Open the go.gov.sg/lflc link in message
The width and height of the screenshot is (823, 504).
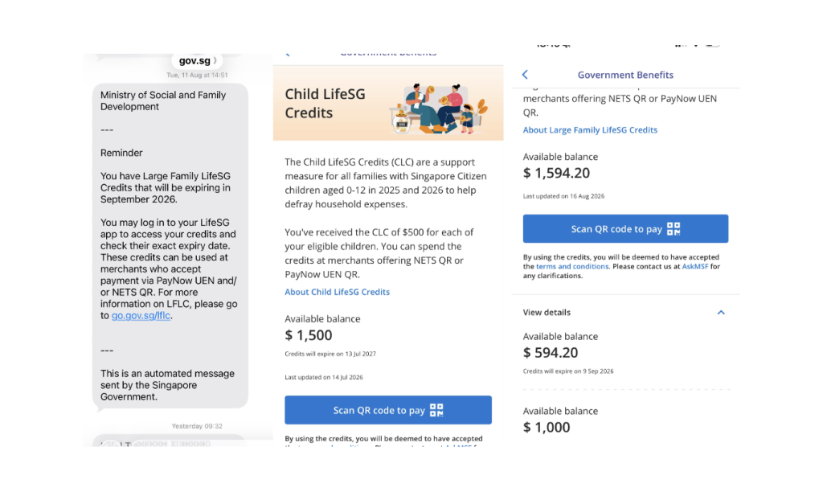tap(141, 316)
